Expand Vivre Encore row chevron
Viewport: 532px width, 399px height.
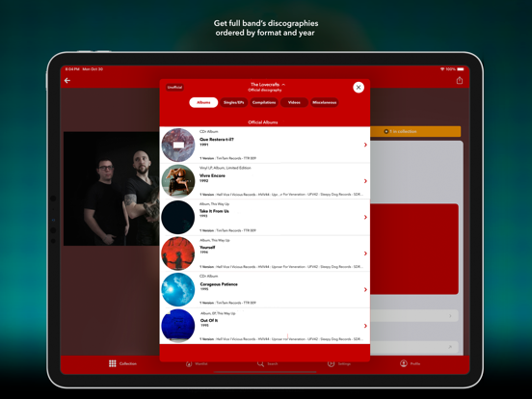[365, 181]
